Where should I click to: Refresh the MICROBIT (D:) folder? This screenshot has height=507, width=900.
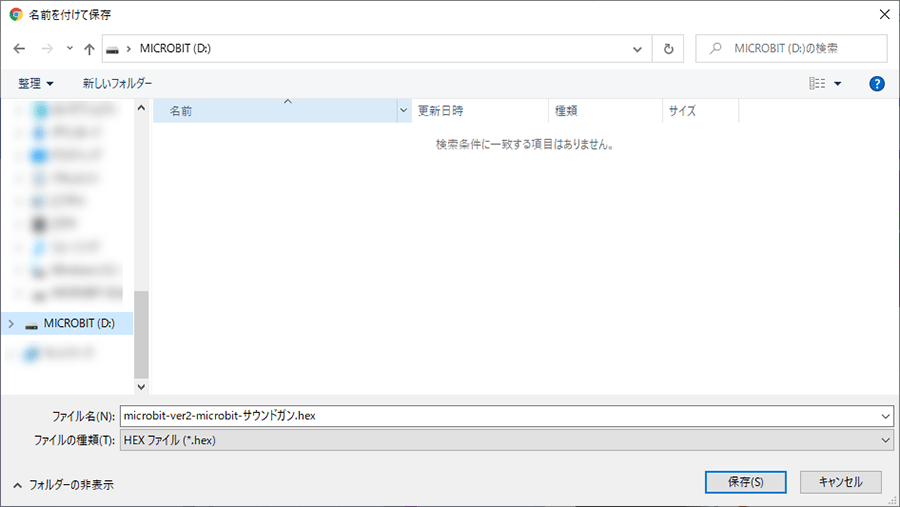pos(668,49)
